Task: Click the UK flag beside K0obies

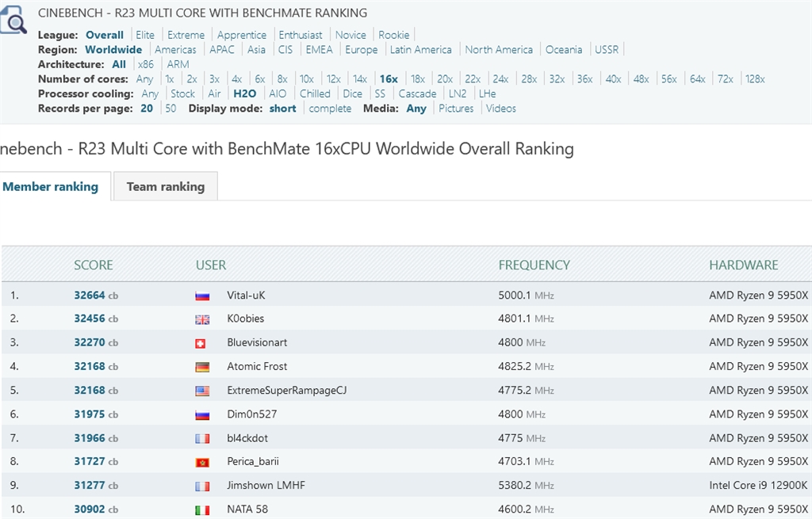Action: tap(202, 319)
